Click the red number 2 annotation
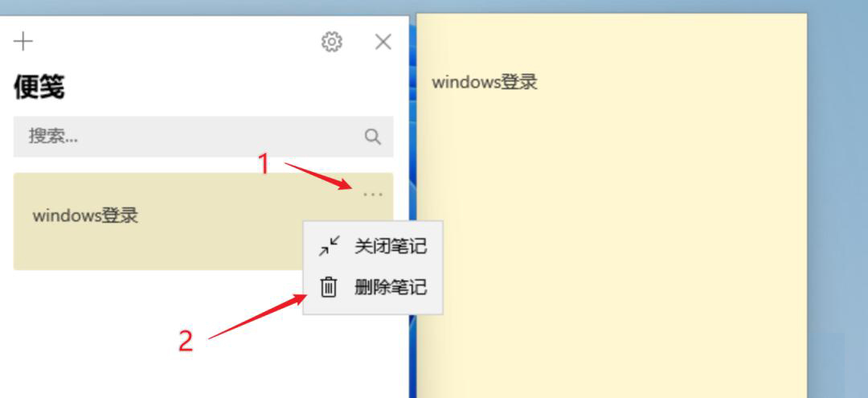Image resolution: width=868 pixels, height=398 pixels. [x=186, y=341]
